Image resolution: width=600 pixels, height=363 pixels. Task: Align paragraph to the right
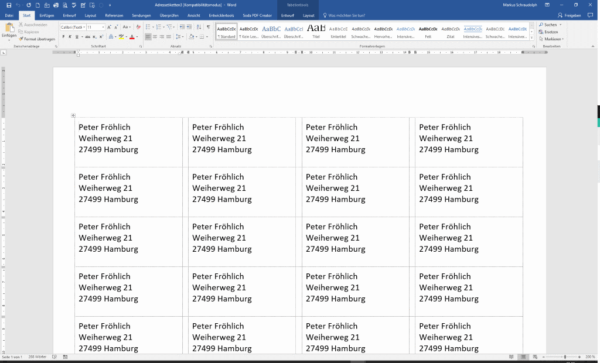[x=162, y=37]
